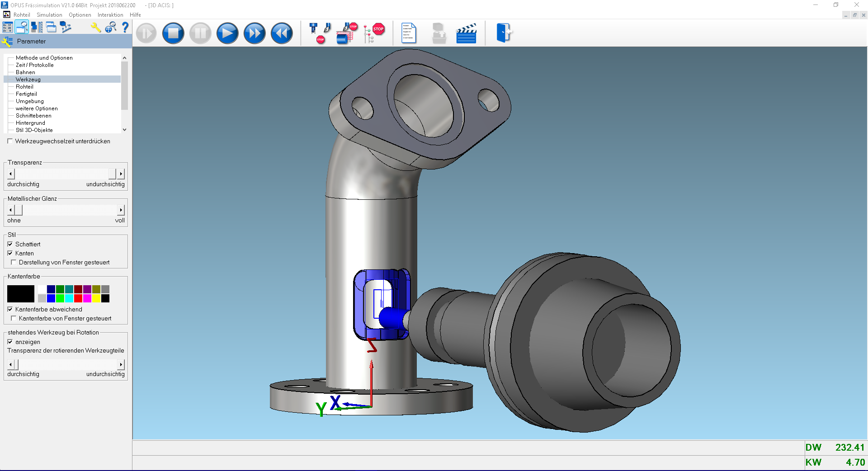Viewport: 868px width, 471px height.
Task: Enable Werkzeugwechselzeit unterdrücken checkbox
Action: (x=10, y=141)
